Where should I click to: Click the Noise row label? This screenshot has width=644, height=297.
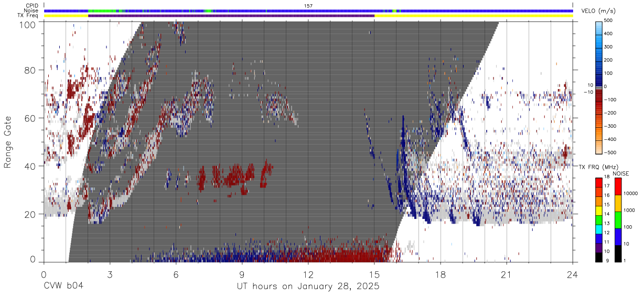click(x=32, y=10)
